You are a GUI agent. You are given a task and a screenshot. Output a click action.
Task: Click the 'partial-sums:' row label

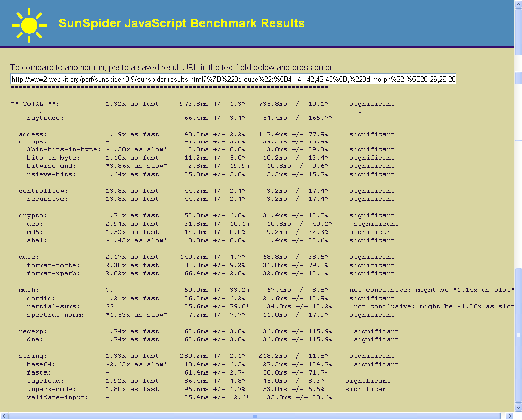53,307
